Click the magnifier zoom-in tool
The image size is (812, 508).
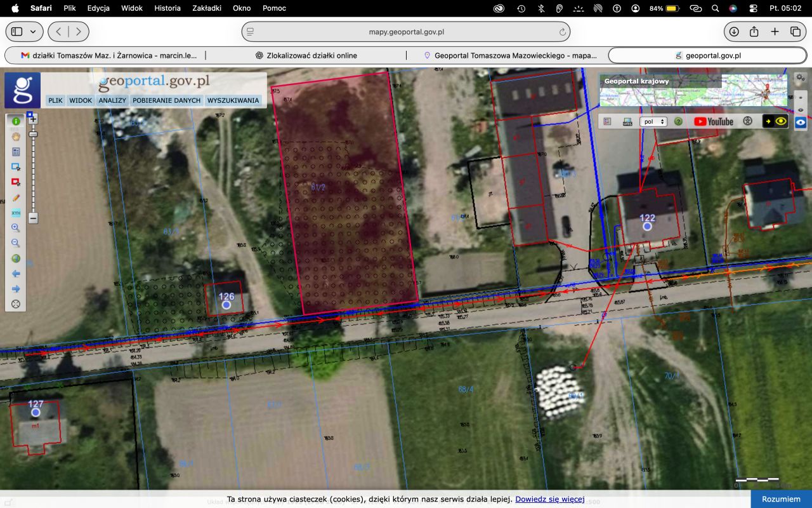pos(16,228)
